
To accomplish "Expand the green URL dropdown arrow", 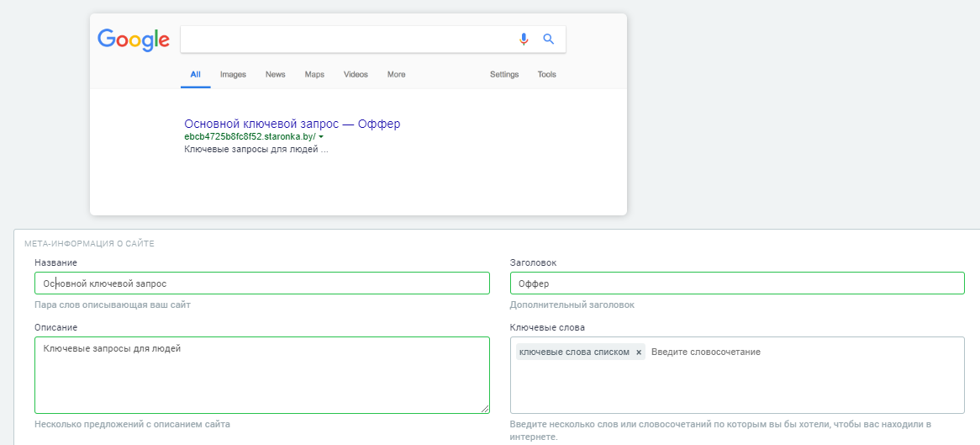I will click(321, 137).
